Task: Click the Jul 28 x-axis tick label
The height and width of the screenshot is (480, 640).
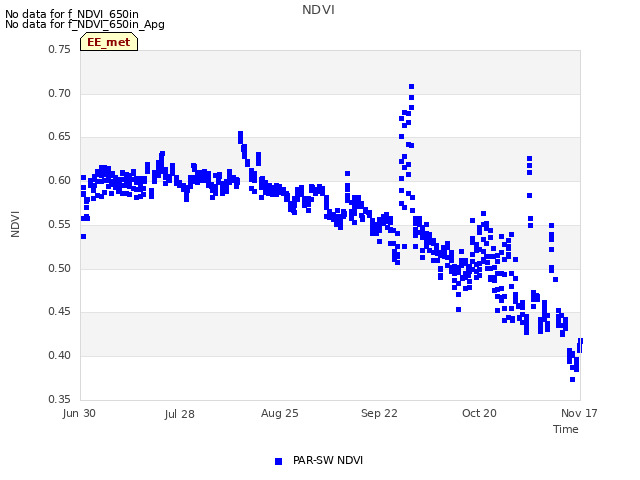Action: pos(180,414)
